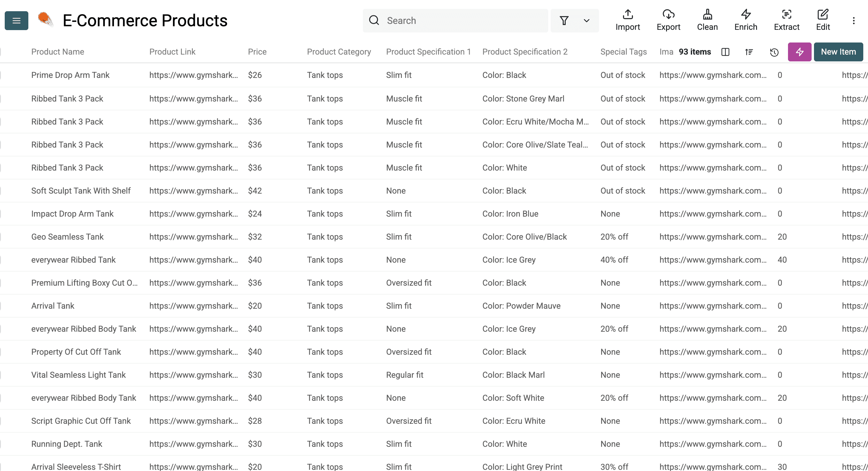The height and width of the screenshot is (471, 868).
Task: Click inside the Search input field
Action: (x=455, y=21)
